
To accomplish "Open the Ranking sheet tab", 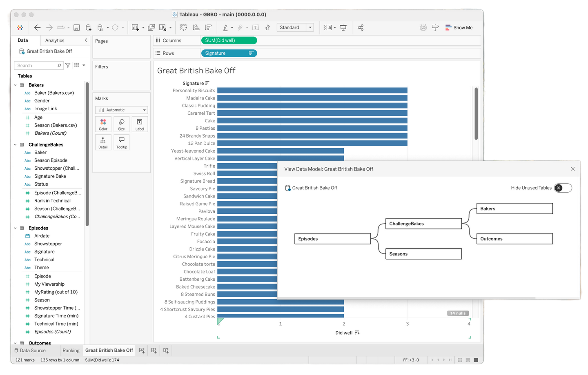I will click(x=71, y=350).
